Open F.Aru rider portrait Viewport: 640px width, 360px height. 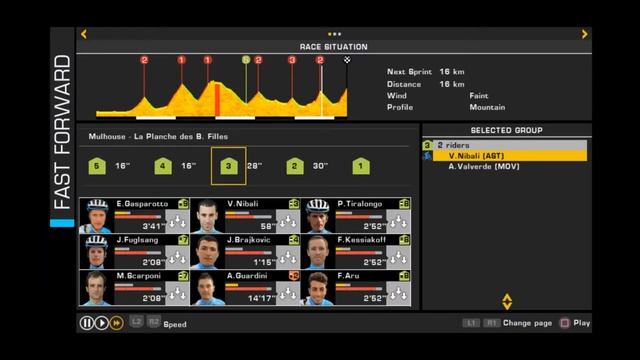click(318, 287)
